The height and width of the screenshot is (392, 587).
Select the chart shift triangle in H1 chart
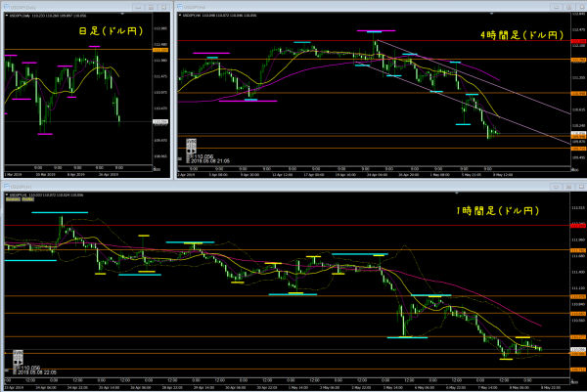(x=456, y=194)
